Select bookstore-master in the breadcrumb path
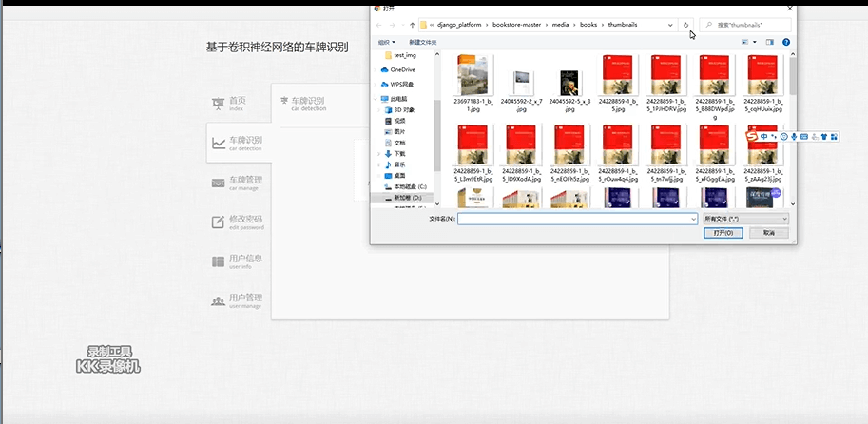The height and width of the screenshot is (424, 868). [516, 25]
